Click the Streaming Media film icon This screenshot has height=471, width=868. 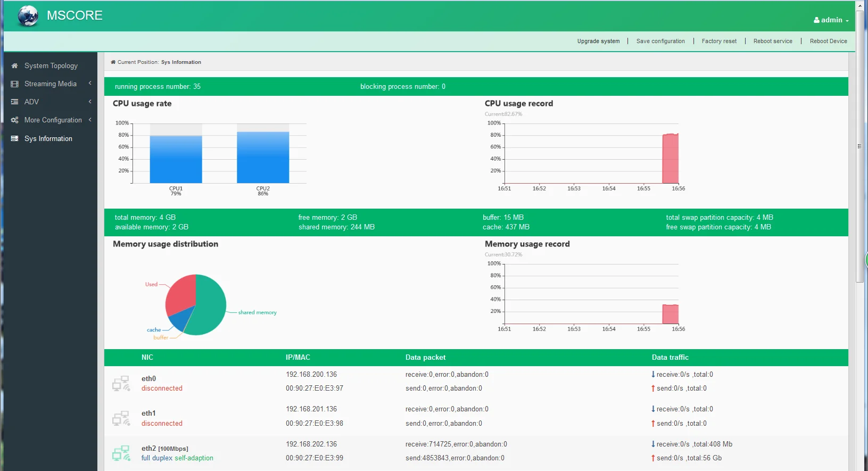point(14,84)
